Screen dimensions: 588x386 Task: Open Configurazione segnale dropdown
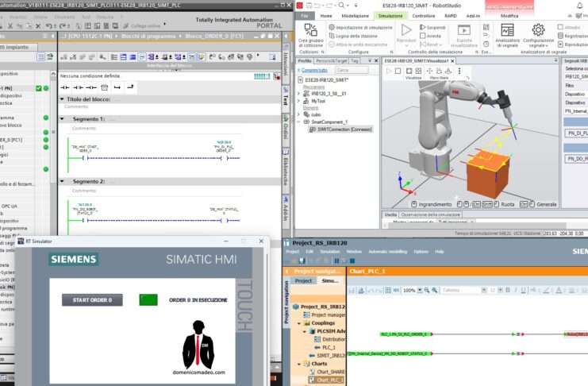[538, 36]
